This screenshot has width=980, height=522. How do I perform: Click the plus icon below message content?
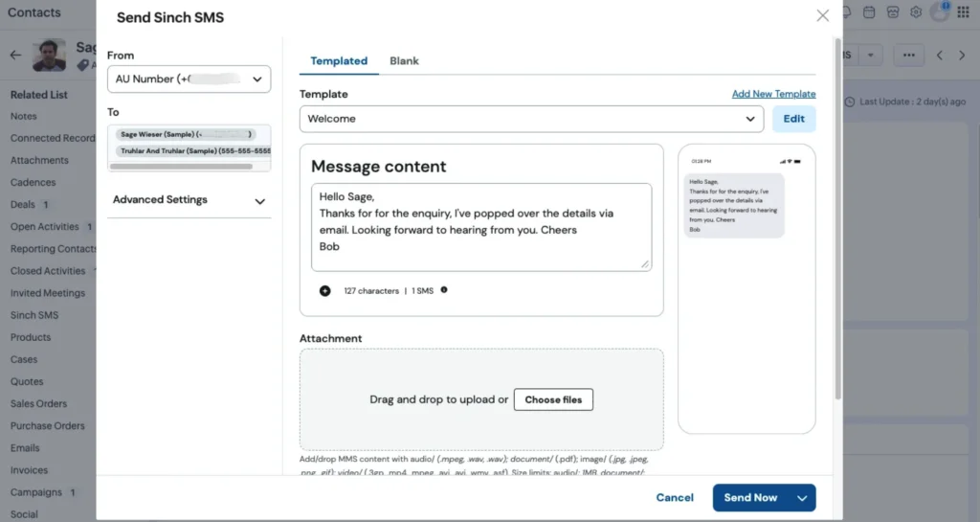point(325,291)
